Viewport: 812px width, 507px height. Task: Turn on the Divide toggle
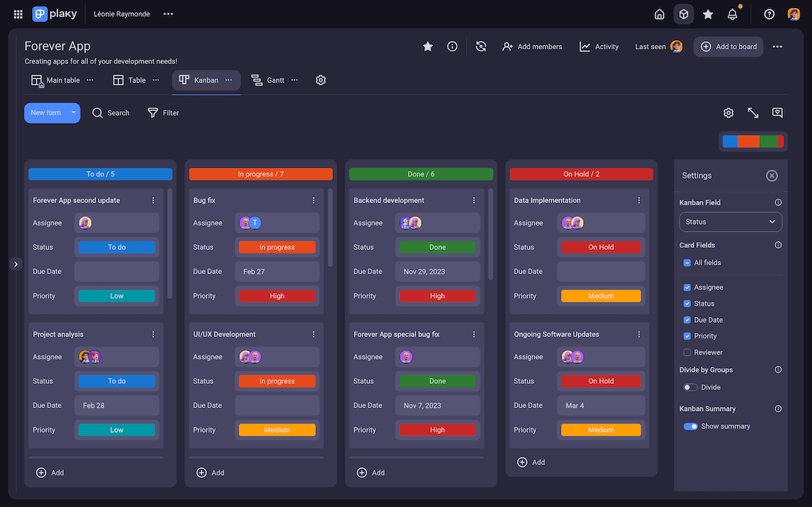pyautogui.click(x=690, y=387)
